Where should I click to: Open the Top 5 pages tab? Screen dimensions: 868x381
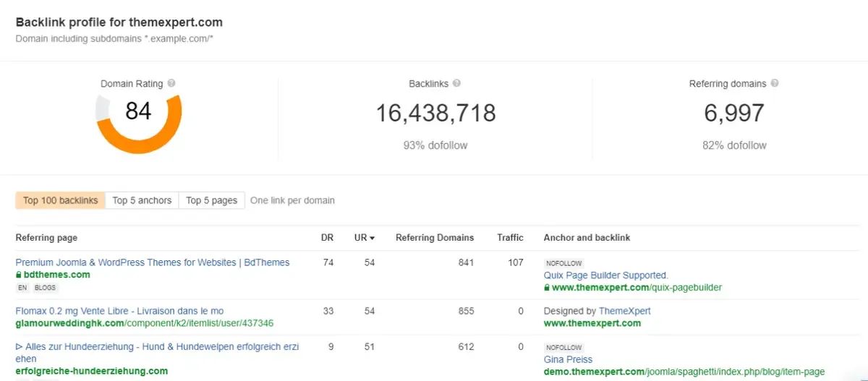[x=211, y=200]
